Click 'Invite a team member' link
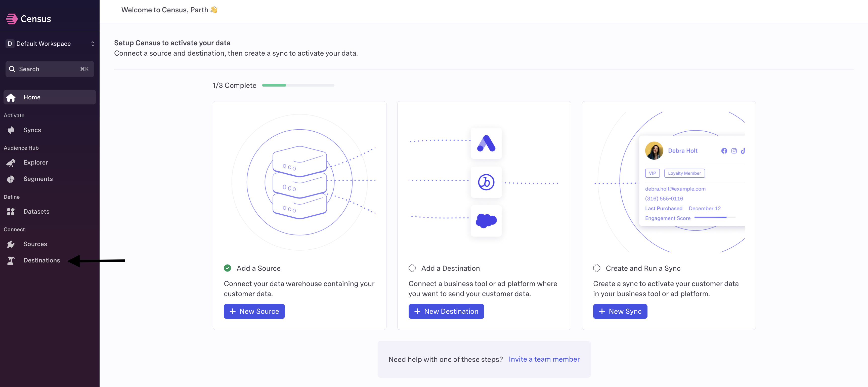The height and width of the screenshot is (387, 868). (544, 359)
